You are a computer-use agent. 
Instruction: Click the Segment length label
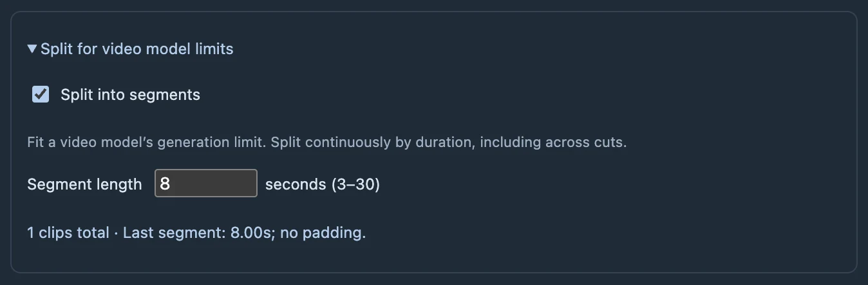[84, 184]
